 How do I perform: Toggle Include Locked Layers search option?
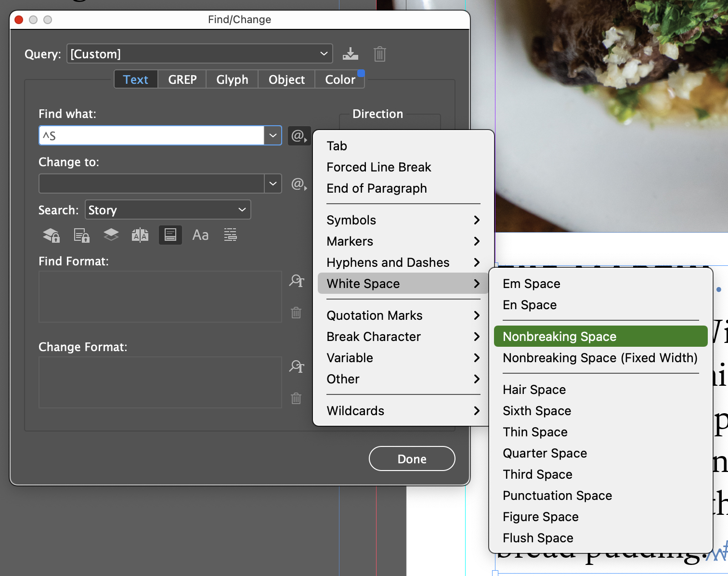pos(51,235)
